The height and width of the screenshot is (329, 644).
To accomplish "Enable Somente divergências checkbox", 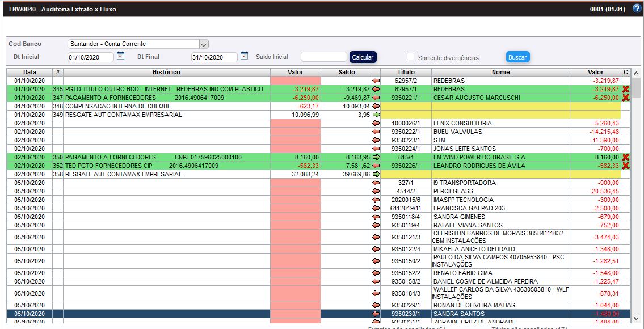I will tap(411, 57).
